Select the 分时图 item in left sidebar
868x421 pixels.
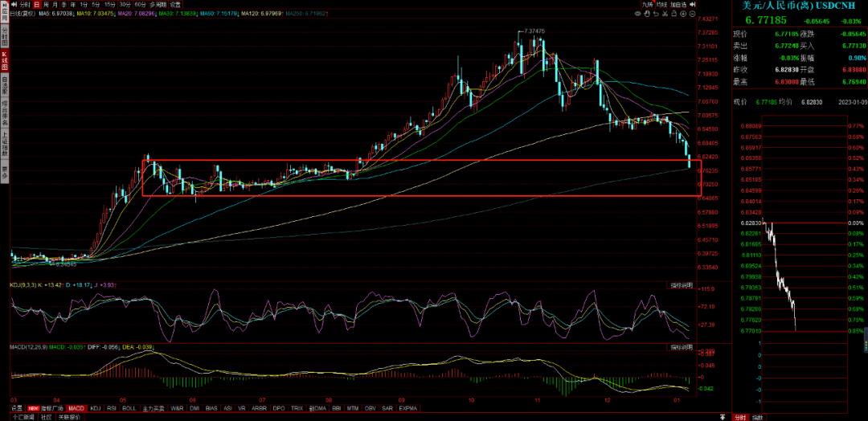pos(5,36)
